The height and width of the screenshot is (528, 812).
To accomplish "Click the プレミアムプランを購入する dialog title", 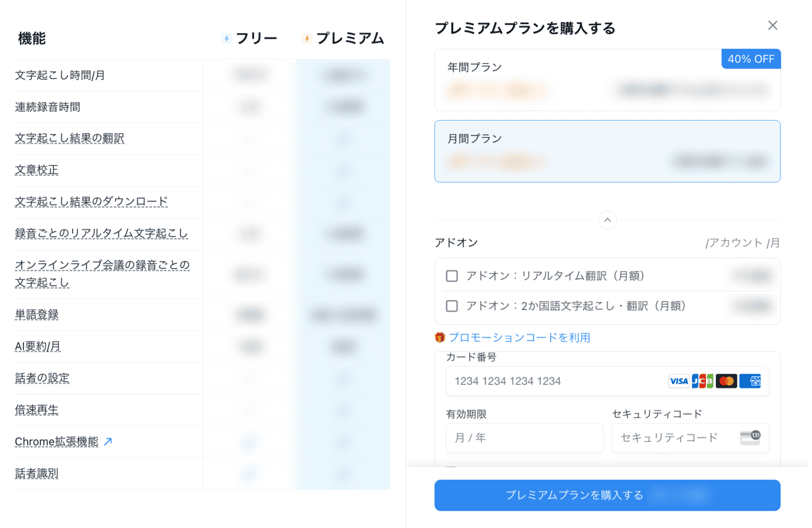I will tap(525, 28).
